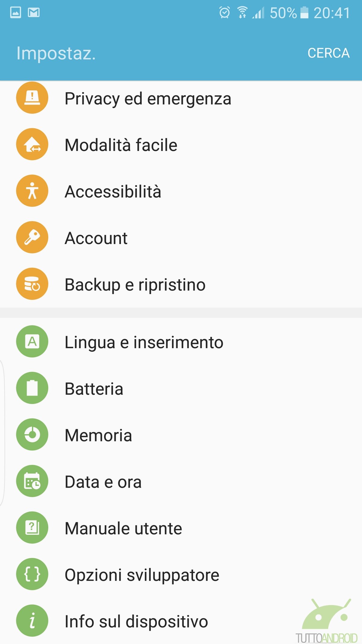This screenshot has height=644, width=362.
Task: Tap the Privacy ed emergenza siren icon
Action: pos(32,98)
